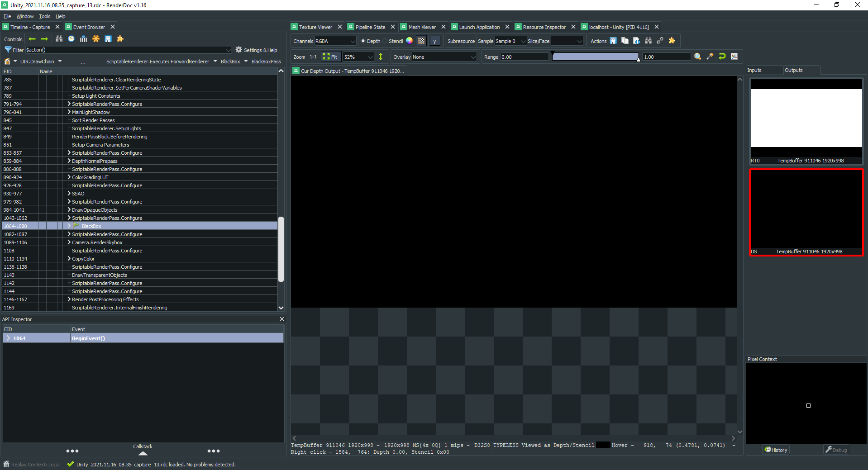868x470 pixels.
Task: Go to the previous event with the left arrow
Action: click(32, 39)
